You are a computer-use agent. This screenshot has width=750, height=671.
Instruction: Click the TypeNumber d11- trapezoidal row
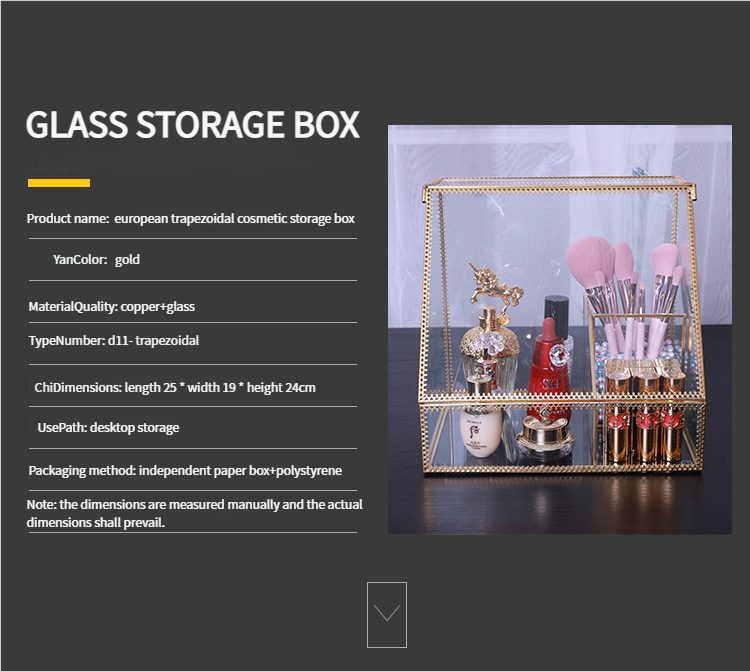(113, 341)
